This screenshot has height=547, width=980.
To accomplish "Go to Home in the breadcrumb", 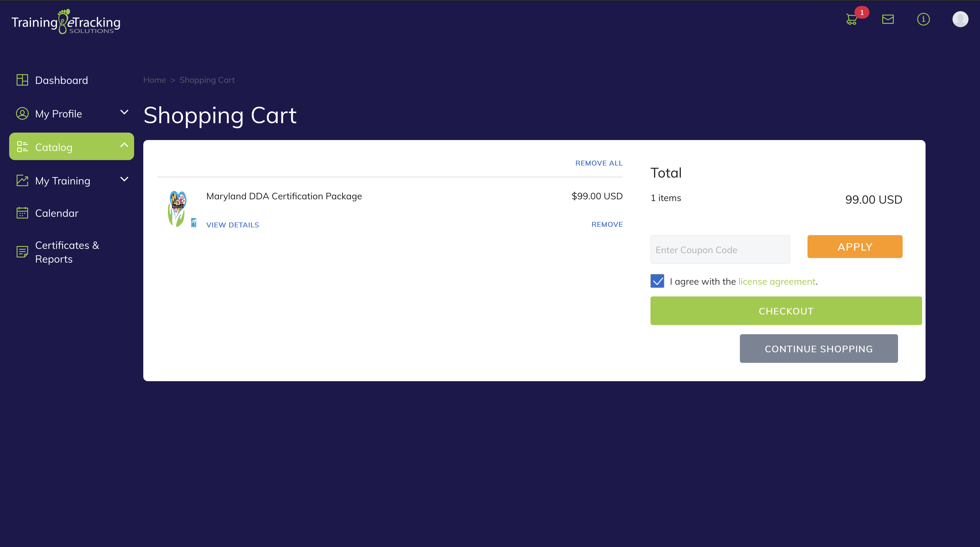I will point(154,80).
